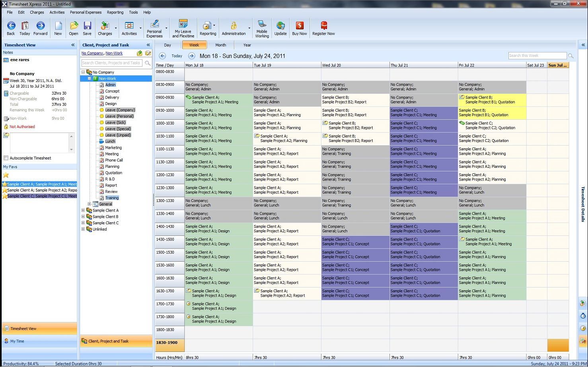
Task: Open the My Time navigation button
Action: [39, 341]
